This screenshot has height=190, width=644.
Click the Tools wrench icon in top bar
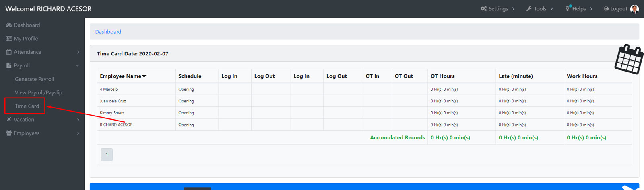coord(529,9)
